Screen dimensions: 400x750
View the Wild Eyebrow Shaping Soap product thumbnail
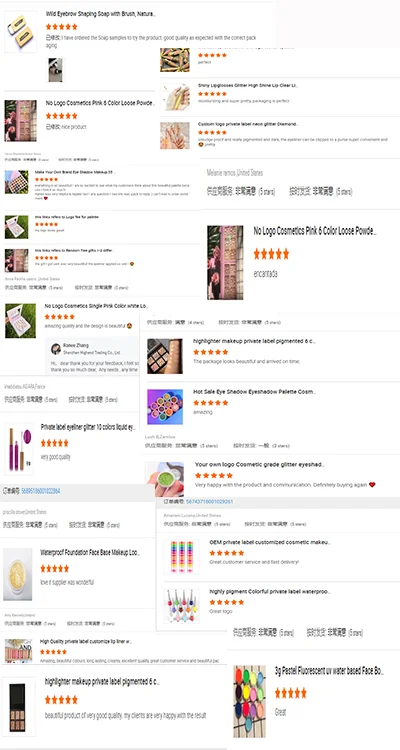[x=20, y=32]
